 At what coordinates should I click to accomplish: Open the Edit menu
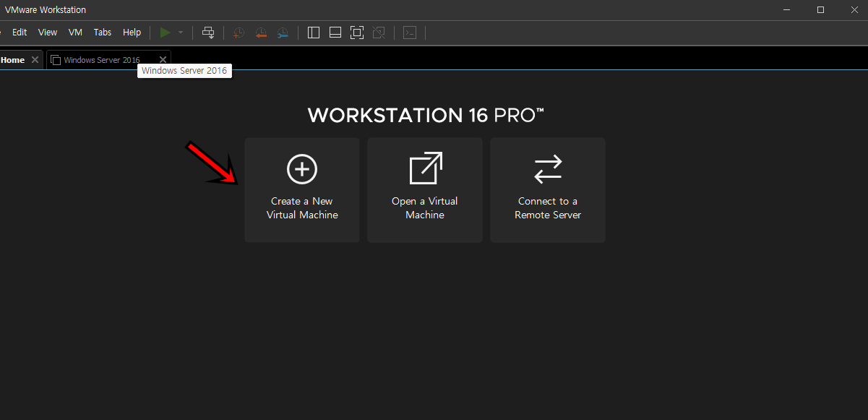(20, 33)
